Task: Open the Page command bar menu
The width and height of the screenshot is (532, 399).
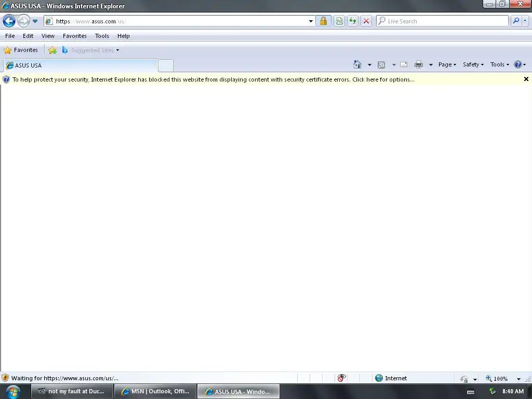Action: pos(447,64)
